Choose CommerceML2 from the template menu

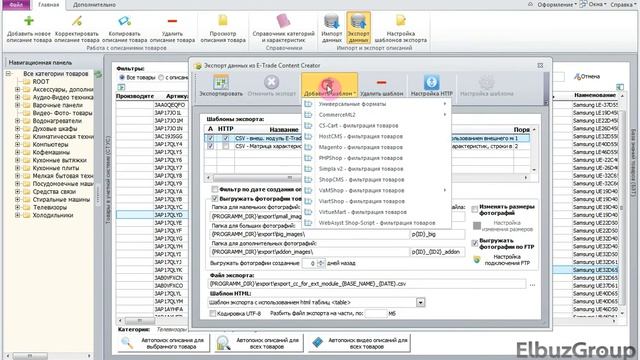pos(337,115)
